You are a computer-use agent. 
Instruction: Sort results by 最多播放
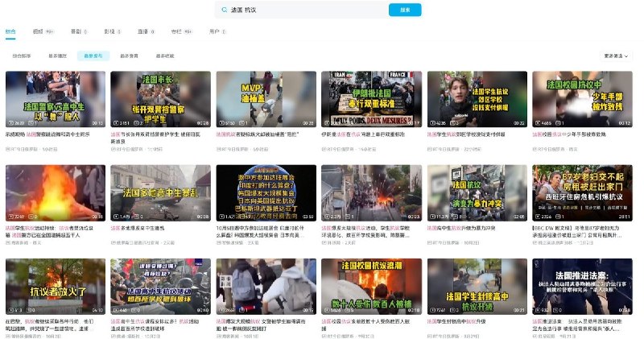click(57, 56)
